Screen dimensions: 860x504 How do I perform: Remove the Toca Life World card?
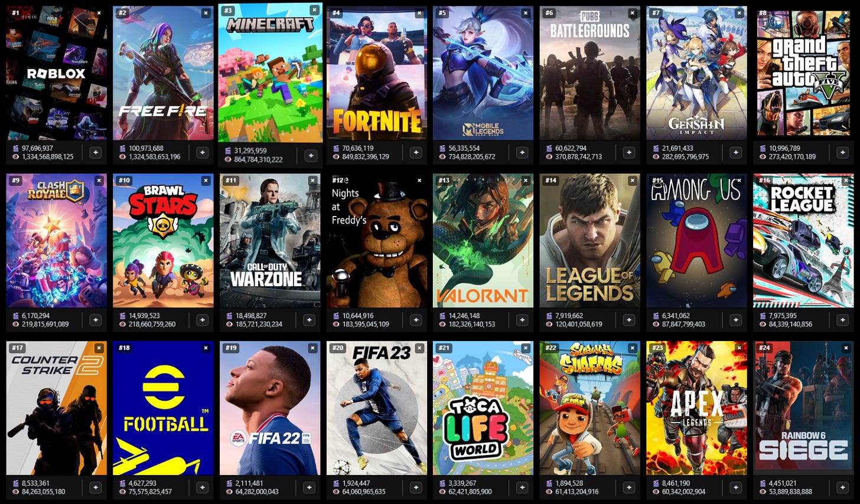526,348
